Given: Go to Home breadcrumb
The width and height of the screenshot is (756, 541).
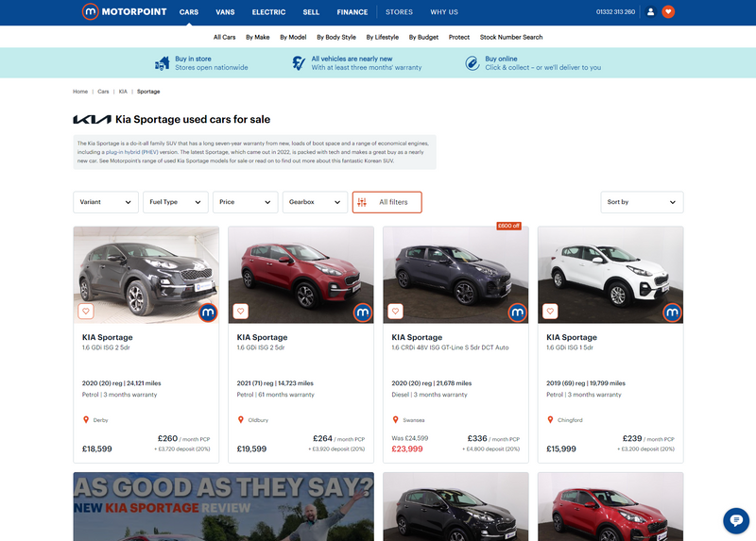Looking at the screenshot, I should [x=80, y=92].
